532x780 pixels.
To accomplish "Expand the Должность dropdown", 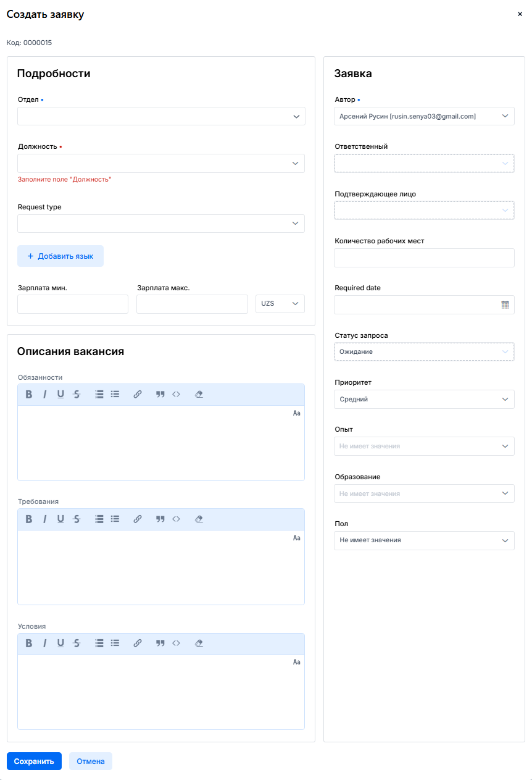I will click(x=161, y=163).
